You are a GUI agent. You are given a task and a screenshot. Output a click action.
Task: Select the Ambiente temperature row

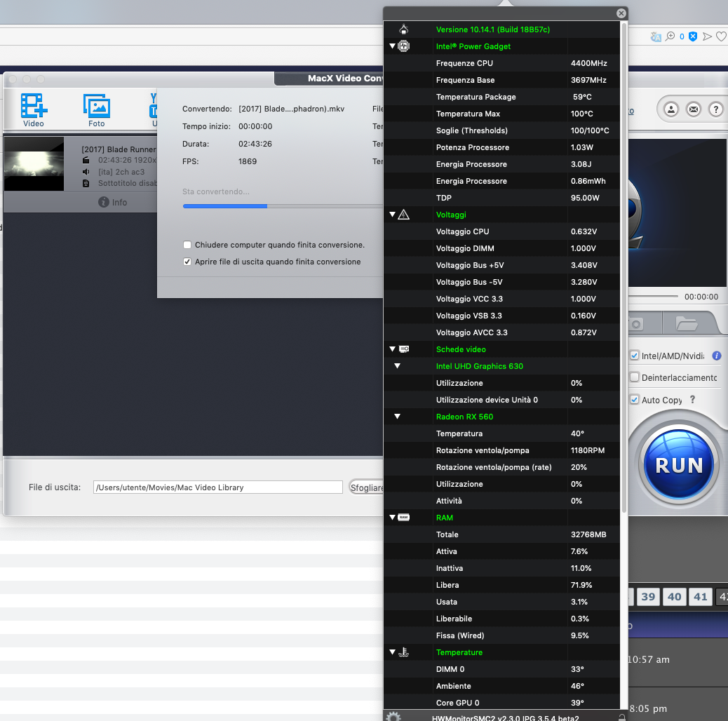[x=501, y=686]
